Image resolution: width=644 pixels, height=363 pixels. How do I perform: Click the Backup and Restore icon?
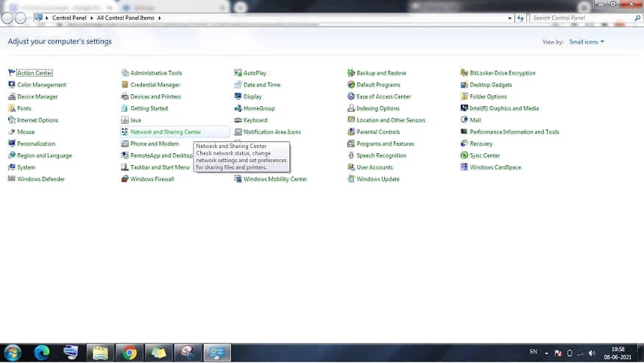pos(351,73)
